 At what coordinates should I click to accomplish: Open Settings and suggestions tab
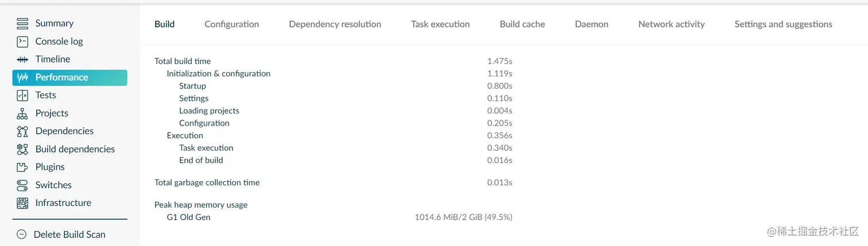click(784, 24)
